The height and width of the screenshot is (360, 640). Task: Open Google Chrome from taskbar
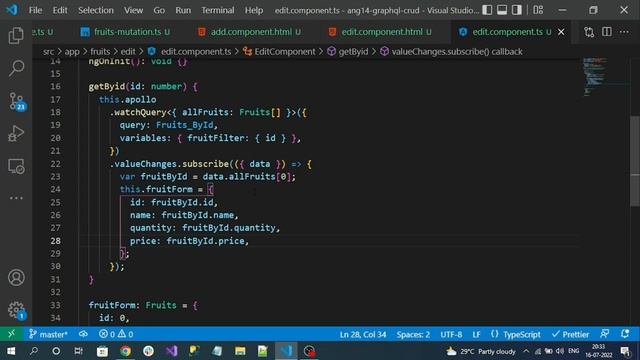[x=125, y=351]
